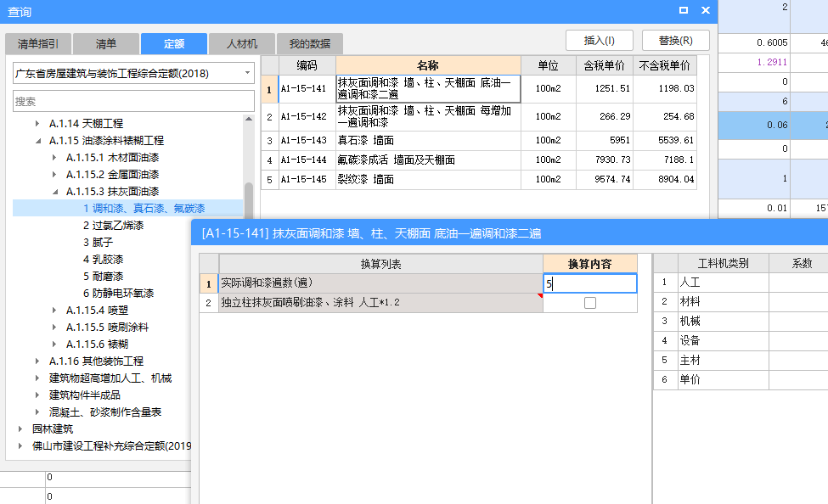Toggle 独立柱抹灰面喷刷油漆 人工*1.2 checkbox
Viewport: 828px width, 504px height.
590,303
